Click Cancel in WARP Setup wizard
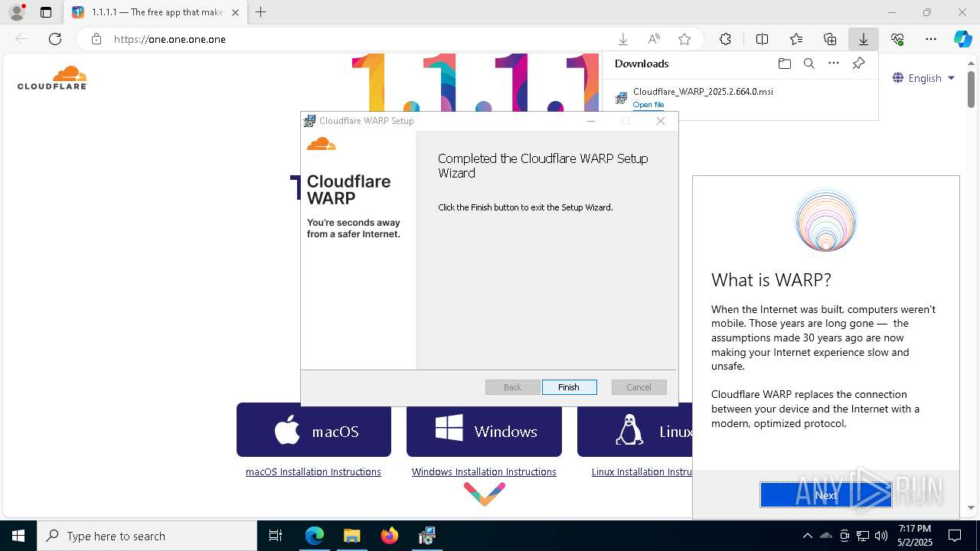Viewport: 980px width, 551px height. (x=639, y=387)
